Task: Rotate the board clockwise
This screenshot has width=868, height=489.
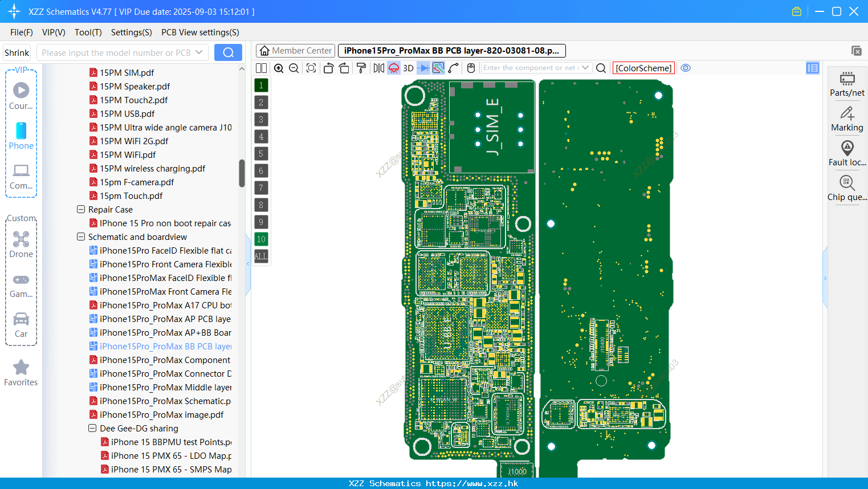Action: click(x=344, y=68)
